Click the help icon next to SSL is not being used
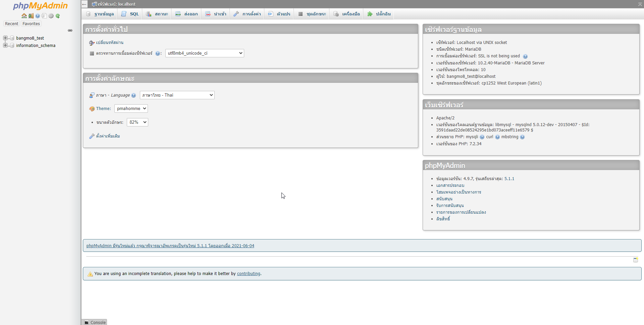This screenshot has width=644, height=325. click(525, 56)
